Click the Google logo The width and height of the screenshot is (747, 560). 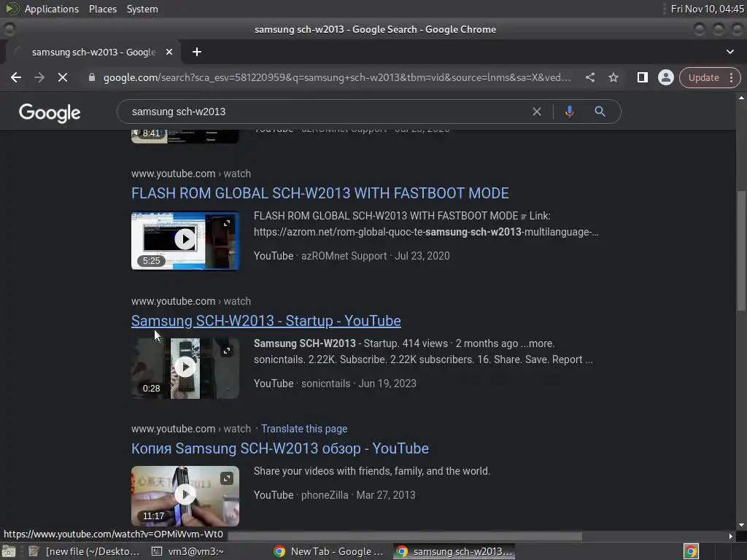click(x=50, y=113)
